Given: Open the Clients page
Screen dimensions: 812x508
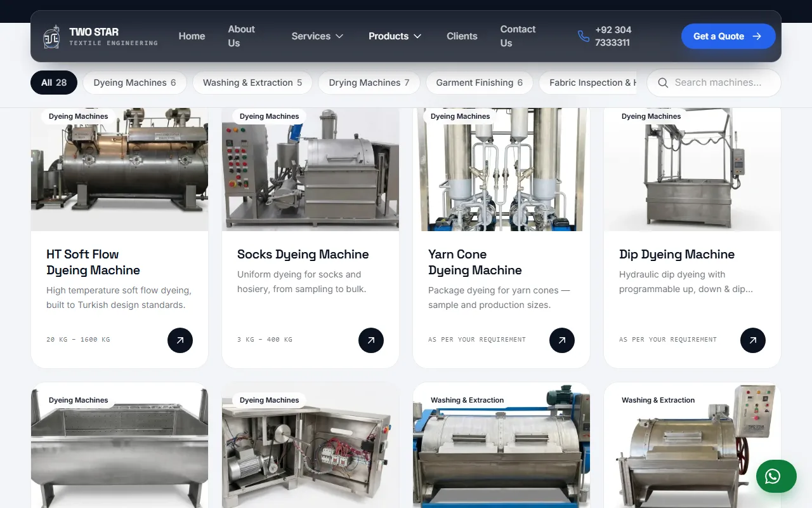Looking at the screenshot, I should [x=462, y=36].
